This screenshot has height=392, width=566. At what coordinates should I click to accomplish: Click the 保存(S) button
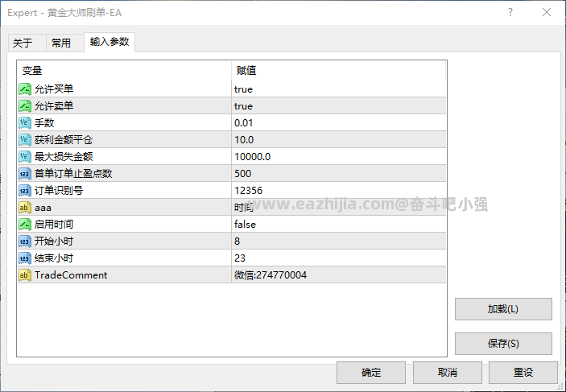[503, 343]
